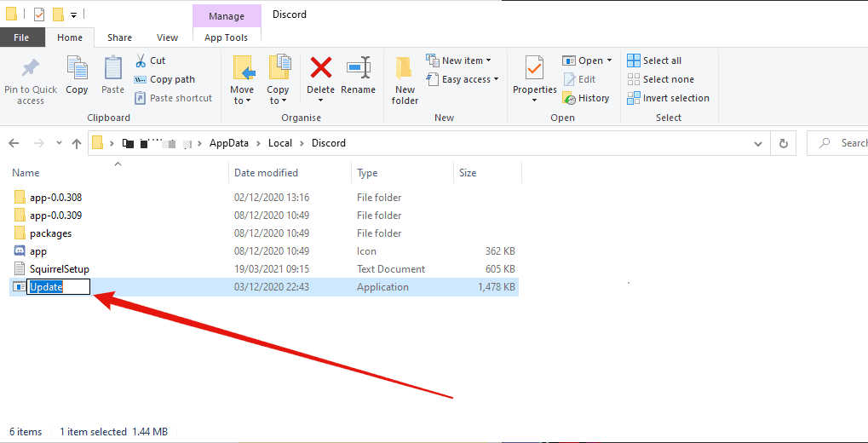Open the Move to menu
868x443 pixels.
241,80
